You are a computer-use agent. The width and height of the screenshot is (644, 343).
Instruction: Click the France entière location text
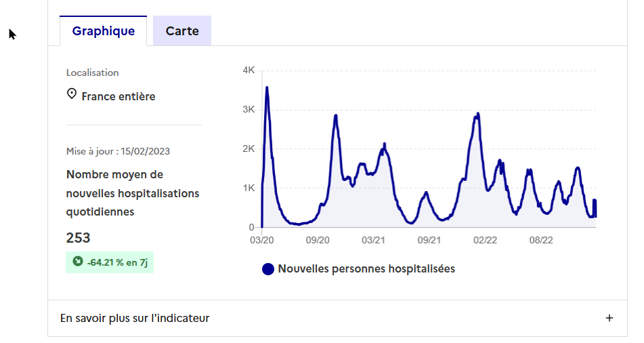[x=118, y=96]
